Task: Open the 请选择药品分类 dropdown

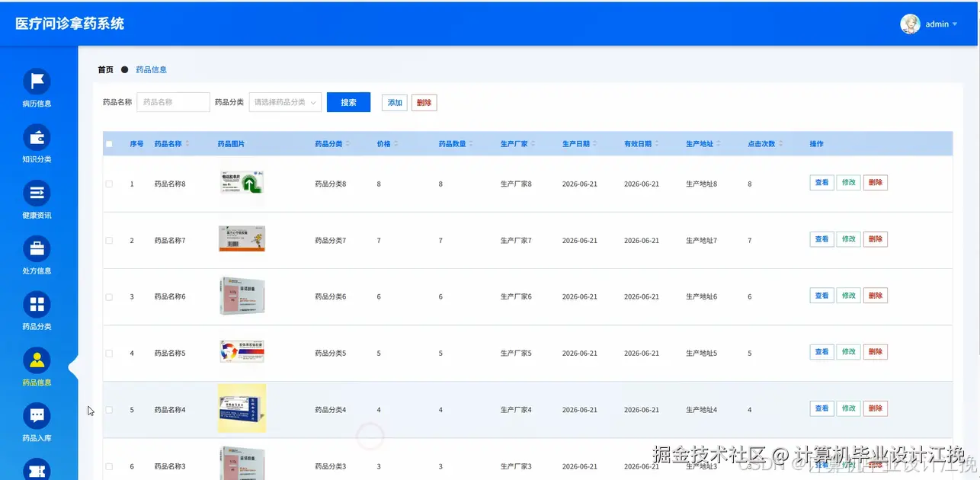Action: tap(285, 102)
